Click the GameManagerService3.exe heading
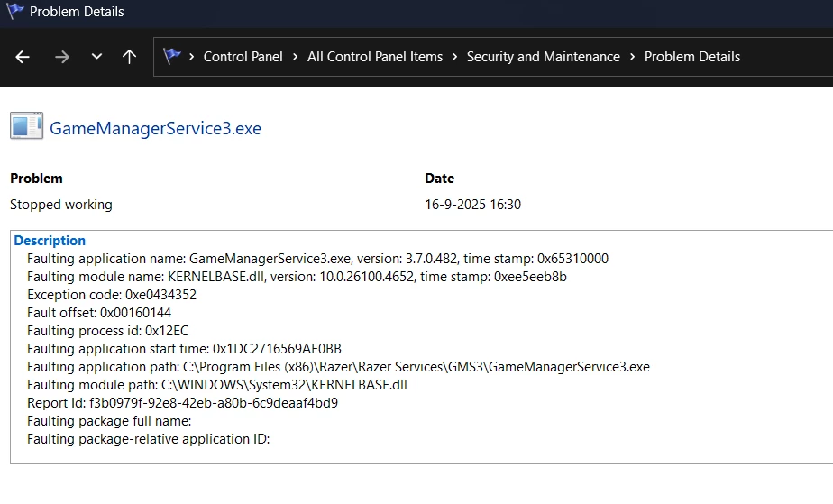Image resolution: width=833 pixels, height=504 pixels. tap(155, 129)
